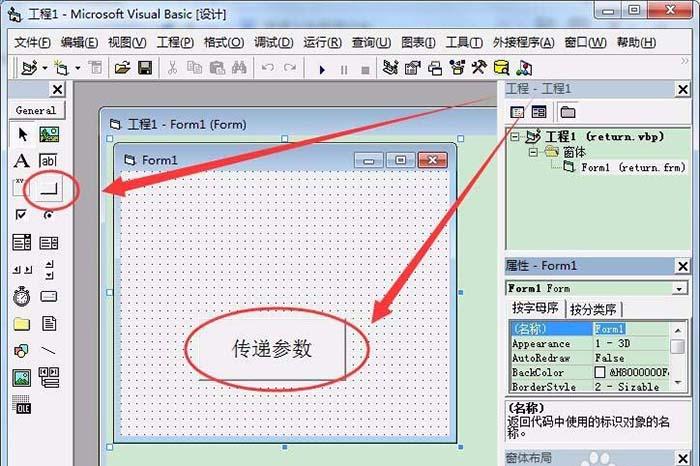
Task: Click the Project Explorer toolbar icon
Action: (390, 68)
